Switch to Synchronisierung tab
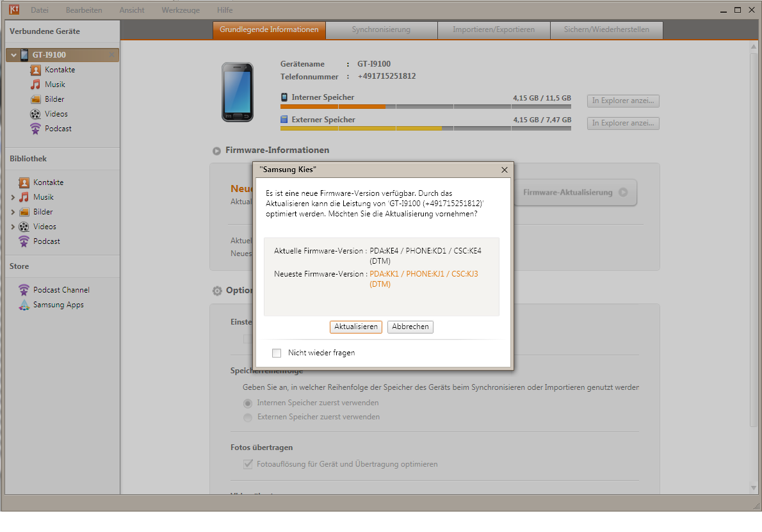Screen dimensions: 762x532 pos(382,29)
